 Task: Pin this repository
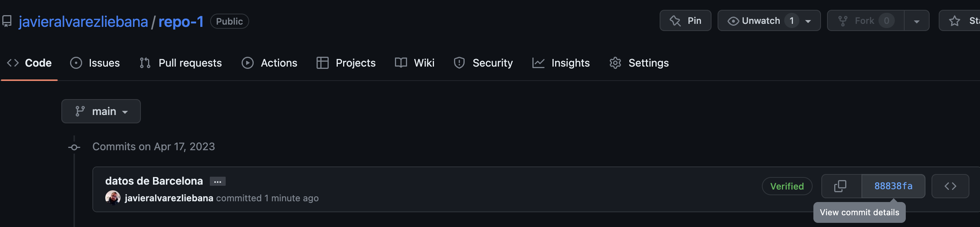click(685, 21)
